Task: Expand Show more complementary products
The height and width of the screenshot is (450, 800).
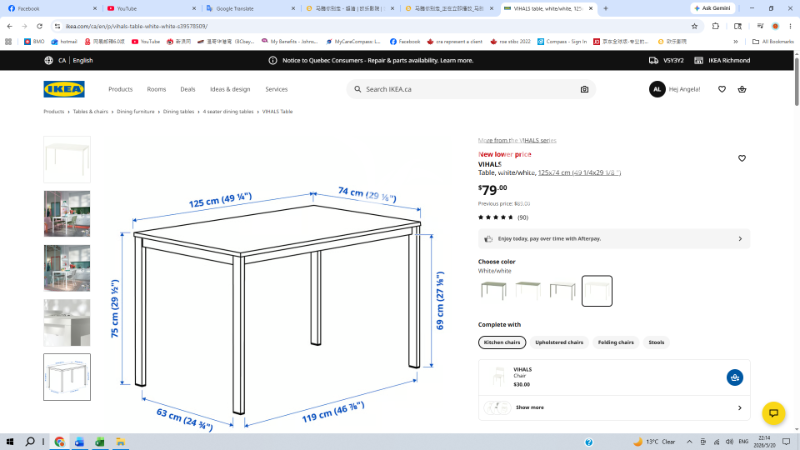Action: click(x=614, y=408)
